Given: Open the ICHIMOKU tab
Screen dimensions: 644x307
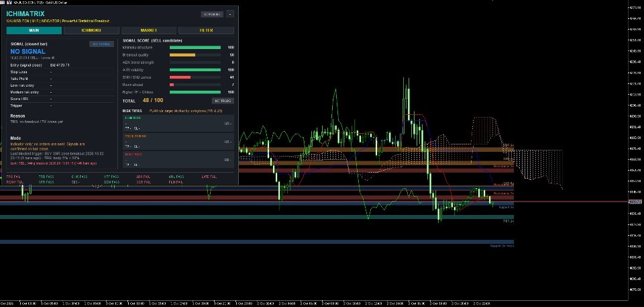Looking at the screenshot, I should click(x=92, y=30).
